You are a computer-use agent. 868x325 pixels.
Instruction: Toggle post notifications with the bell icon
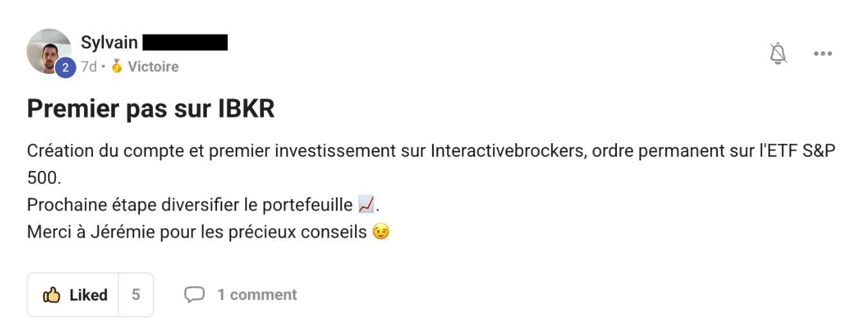coord(778,54)
